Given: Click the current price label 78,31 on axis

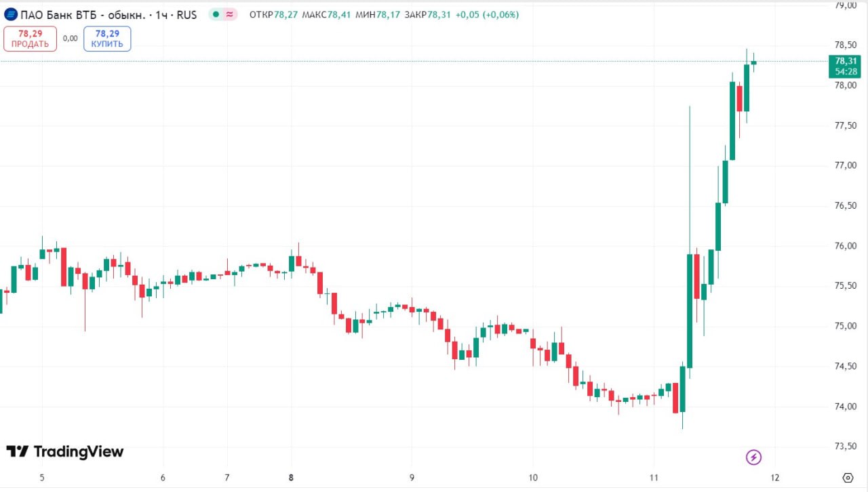Looking at the screenshot, I should tap(845, 60).
